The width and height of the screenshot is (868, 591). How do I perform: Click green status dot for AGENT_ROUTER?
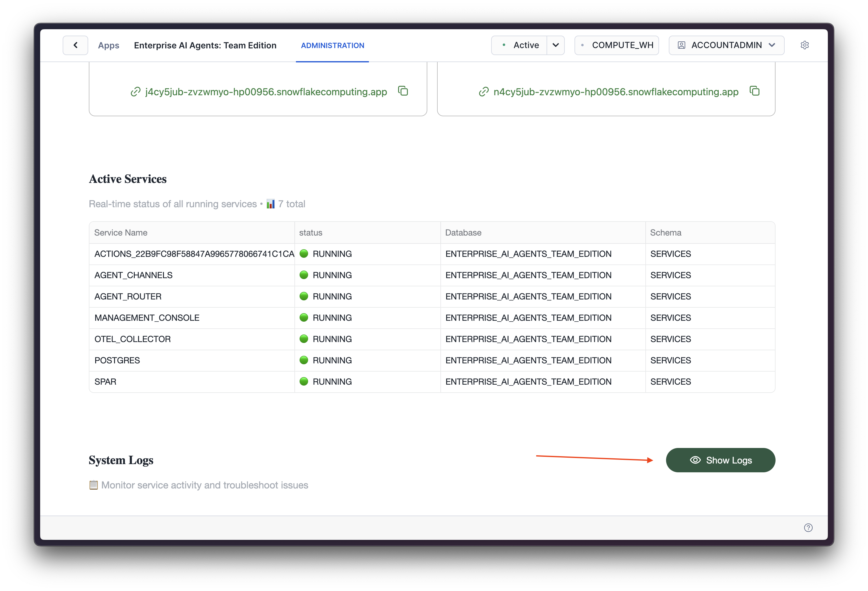(x=304, y=296)
